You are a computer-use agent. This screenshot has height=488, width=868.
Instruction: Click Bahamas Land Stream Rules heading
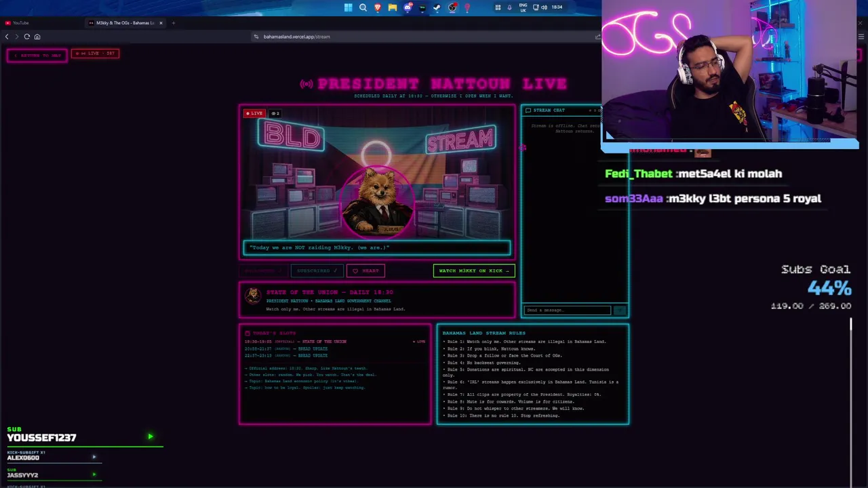[x=484, y=333]
